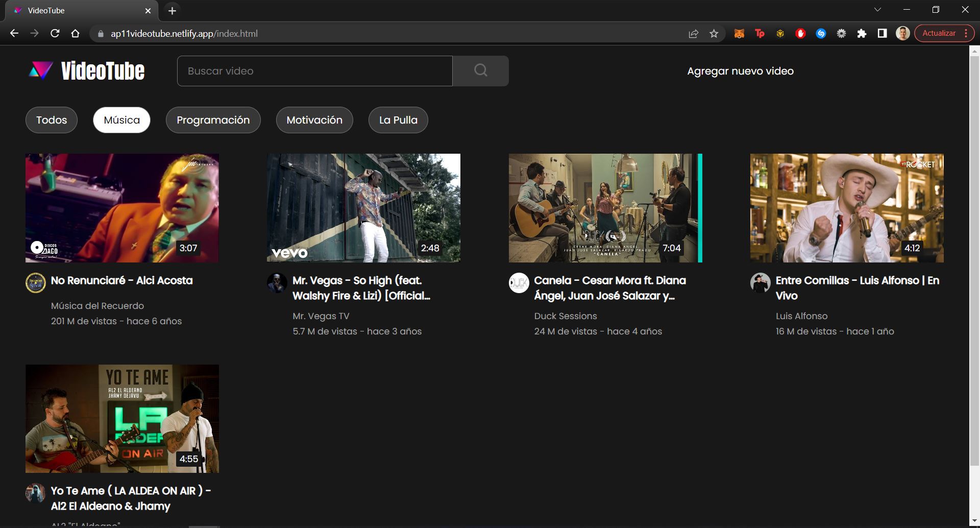Go back with browser back arrow
This screenshot has height=528, width=980.
click(x=14, y=33)
